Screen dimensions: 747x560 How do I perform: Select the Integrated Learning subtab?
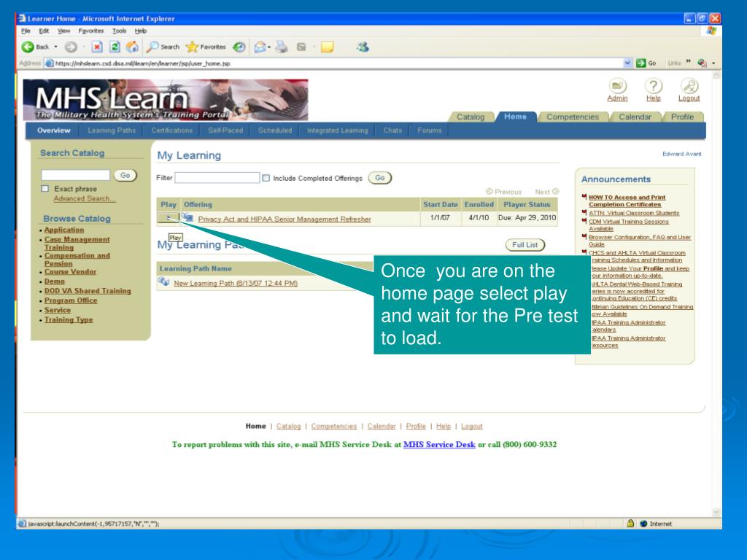(x=337, y=131)
